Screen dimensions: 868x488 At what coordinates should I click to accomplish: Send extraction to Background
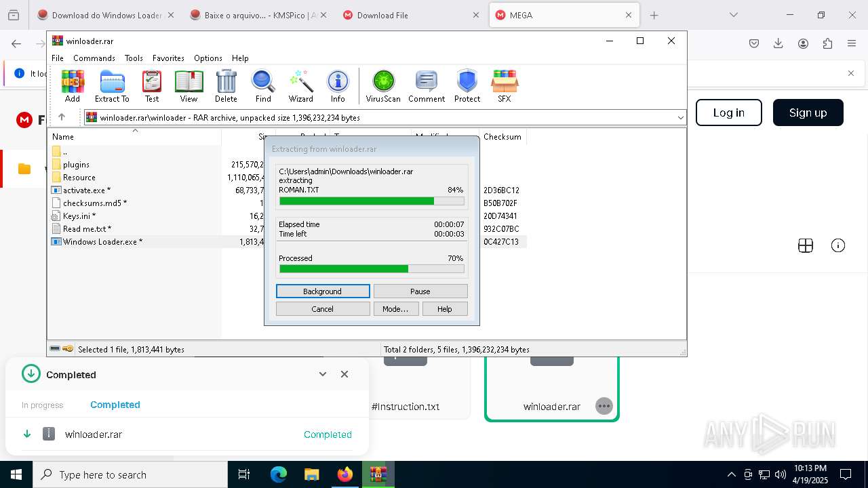pyautogui.click(x=323, y=291)
